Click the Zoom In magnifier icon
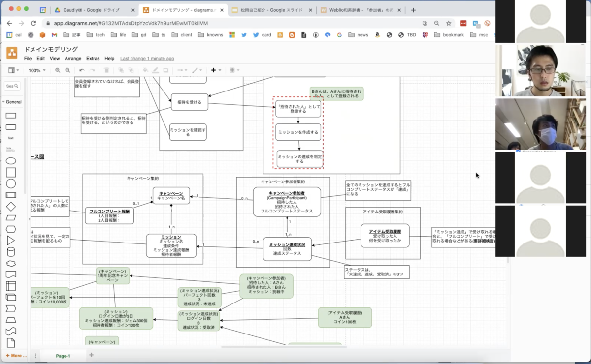Screen dimensions: 591x364 point(58,70)
